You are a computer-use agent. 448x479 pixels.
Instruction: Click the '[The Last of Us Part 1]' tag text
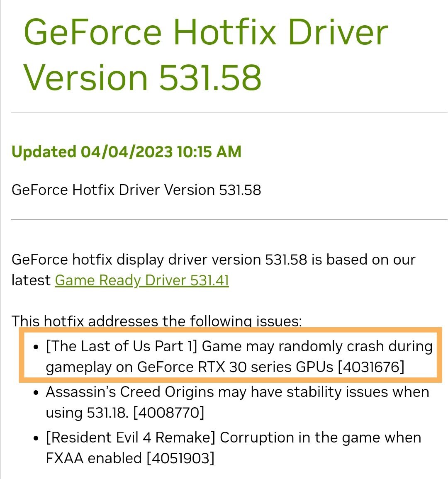(x=122, y=346)
